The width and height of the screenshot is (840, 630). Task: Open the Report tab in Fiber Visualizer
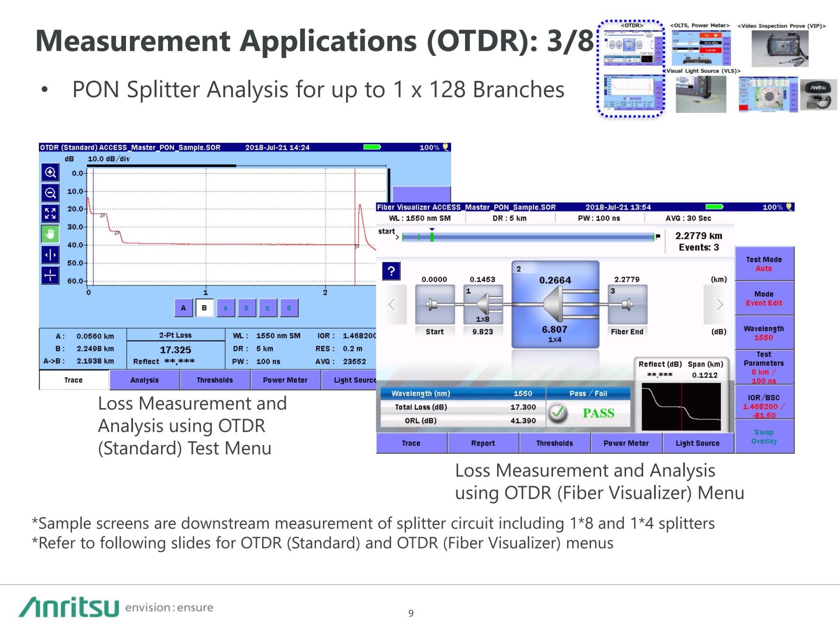(483, 443)
